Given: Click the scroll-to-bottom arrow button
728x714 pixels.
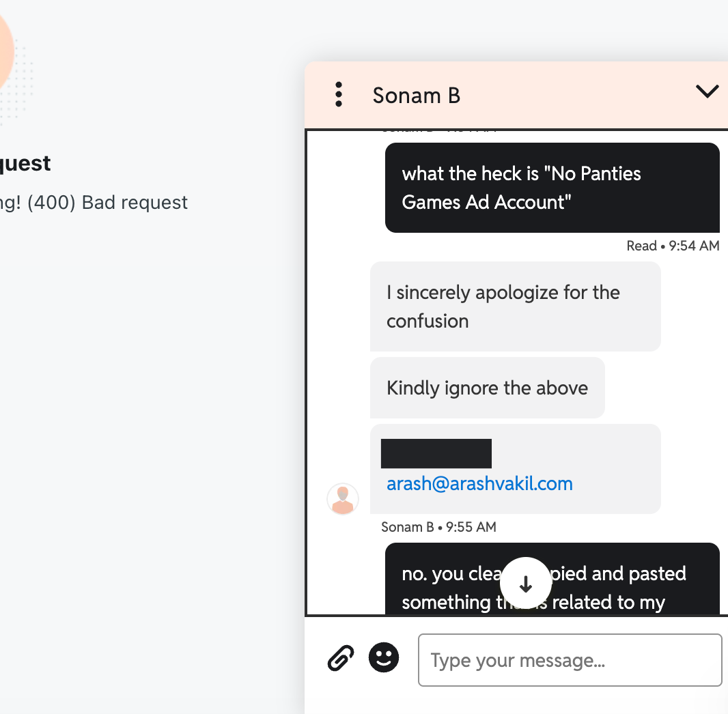Looking at the screenshot, I should click(x=525, y=584).
